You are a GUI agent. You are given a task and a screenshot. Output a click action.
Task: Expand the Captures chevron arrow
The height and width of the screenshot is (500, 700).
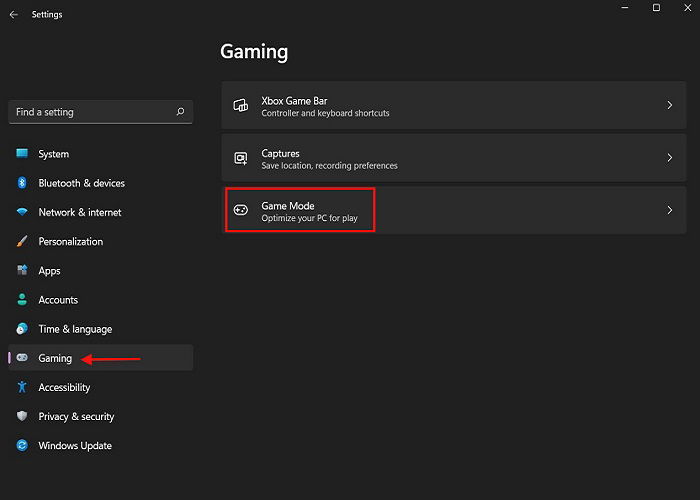coord(670,158)
